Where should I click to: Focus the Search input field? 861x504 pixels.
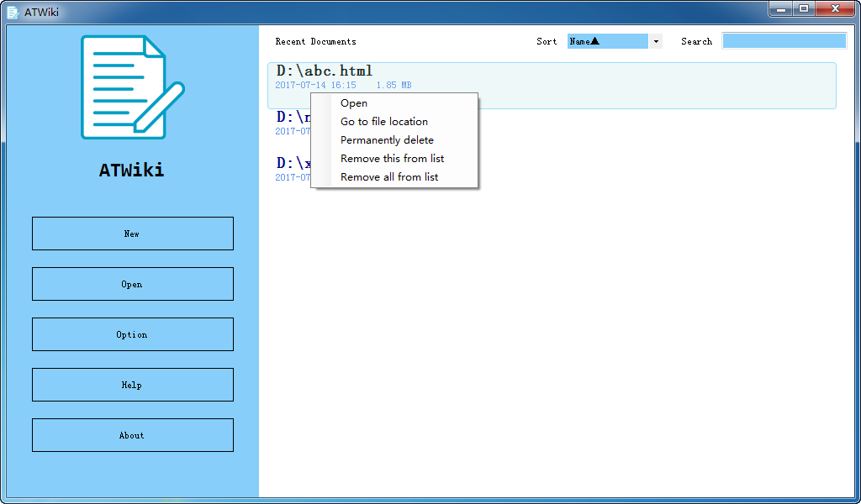(784, 41)
